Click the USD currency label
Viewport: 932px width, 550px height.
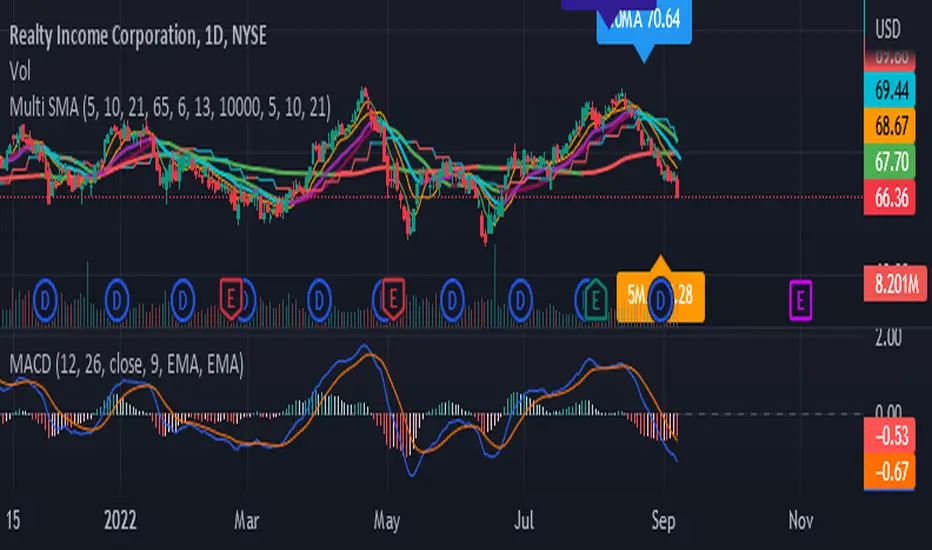click(887, 29)
